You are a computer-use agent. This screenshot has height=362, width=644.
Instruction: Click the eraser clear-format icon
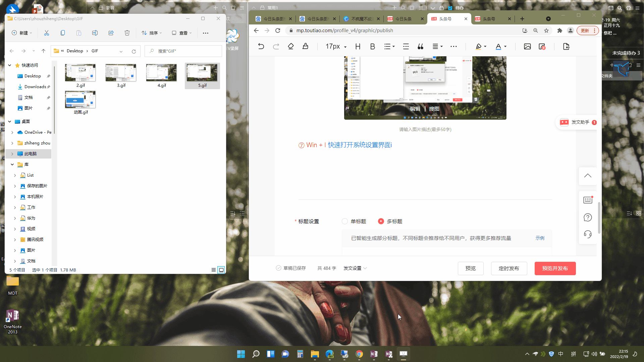pos(291,47)
